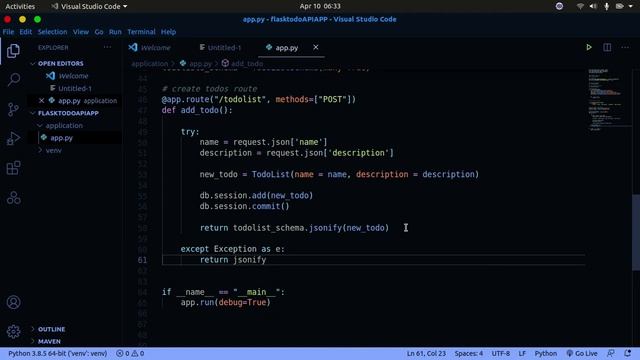Open system menu dropdown arrow in top bar
The height and width of the screenshot is (360, 640).
pyautogui.click(x=631, y=7)
